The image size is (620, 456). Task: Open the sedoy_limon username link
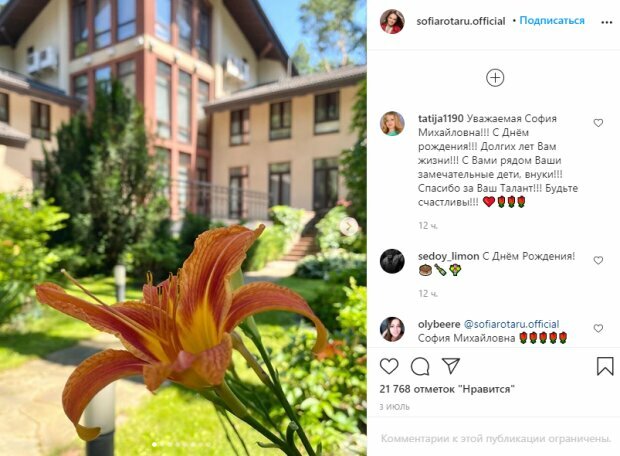pos(448,256)
